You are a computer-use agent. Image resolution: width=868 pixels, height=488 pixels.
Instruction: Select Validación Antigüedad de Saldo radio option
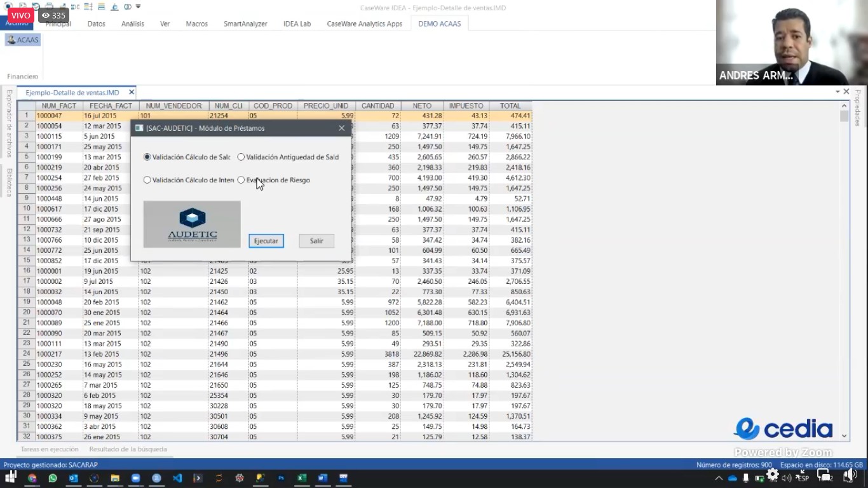pyautogui.click(x=288, y=157)
